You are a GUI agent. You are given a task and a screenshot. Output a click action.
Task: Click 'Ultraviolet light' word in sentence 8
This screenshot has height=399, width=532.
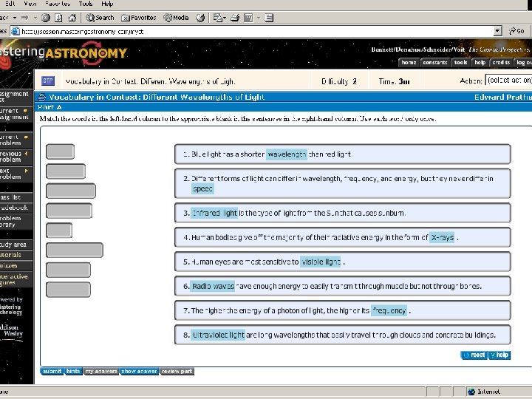218,335
